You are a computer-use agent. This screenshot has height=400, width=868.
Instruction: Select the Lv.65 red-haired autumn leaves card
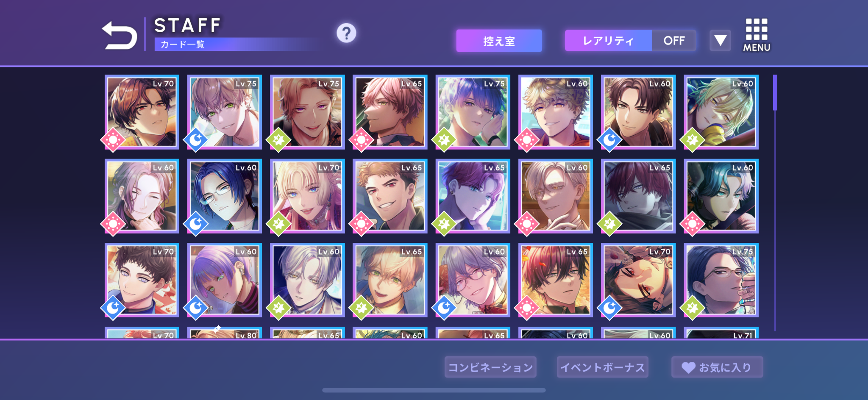(x=555, y=280)
